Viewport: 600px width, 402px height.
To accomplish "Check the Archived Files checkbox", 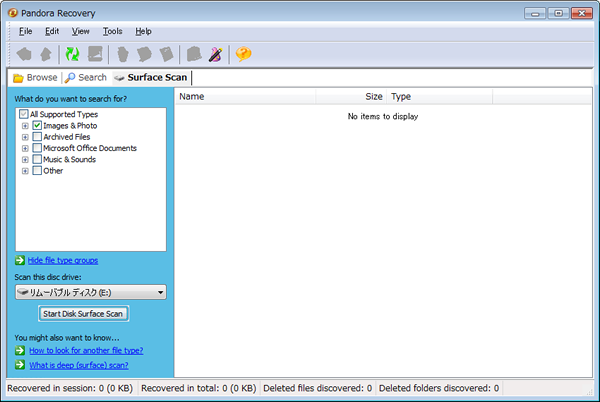I will [37, 137].
